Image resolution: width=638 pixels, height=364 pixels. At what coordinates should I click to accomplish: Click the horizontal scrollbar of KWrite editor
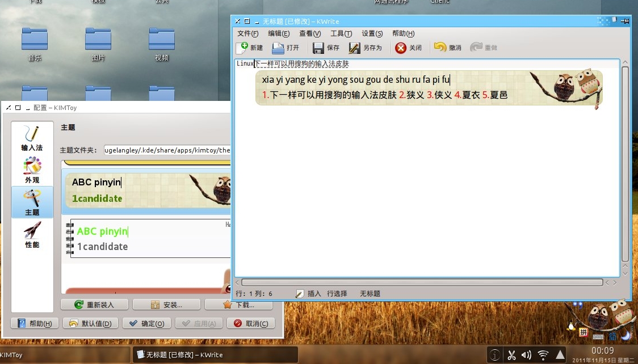[x=422, y=282]
